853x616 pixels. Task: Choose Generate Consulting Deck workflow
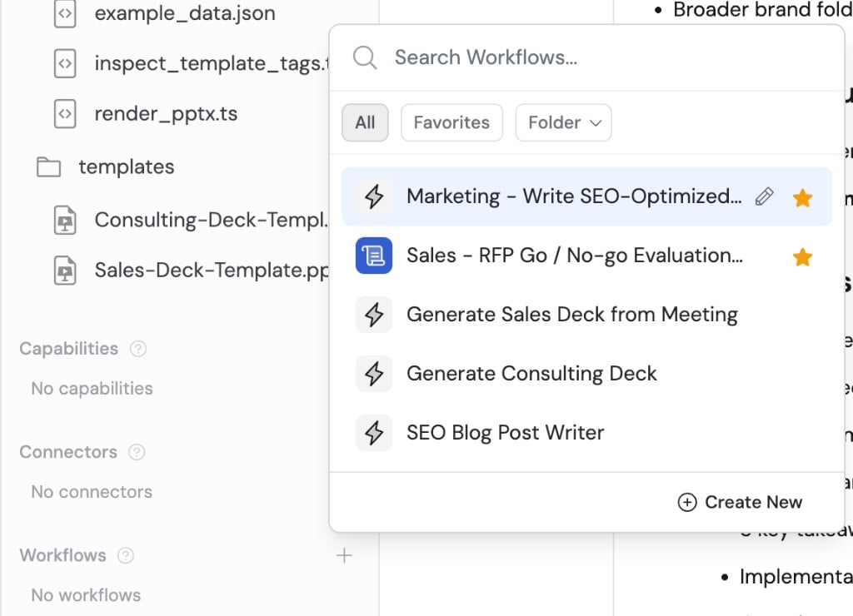coord(586,374)
